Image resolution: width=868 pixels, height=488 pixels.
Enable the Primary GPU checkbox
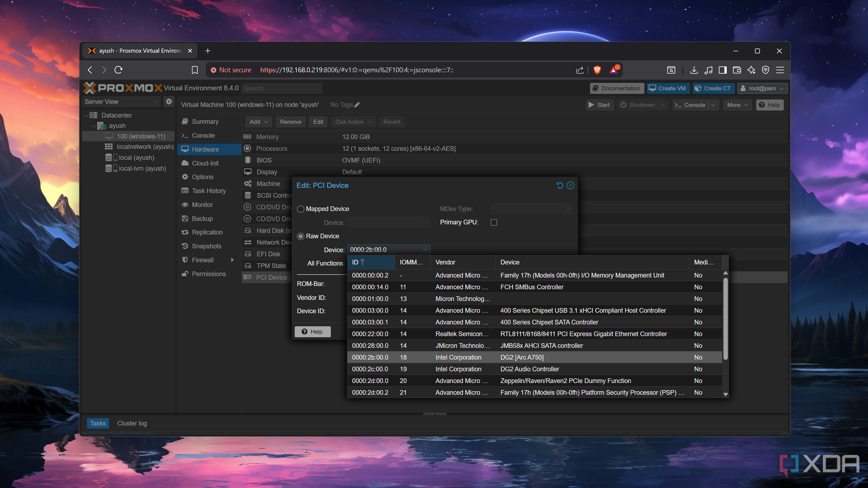tap(494, 222)
